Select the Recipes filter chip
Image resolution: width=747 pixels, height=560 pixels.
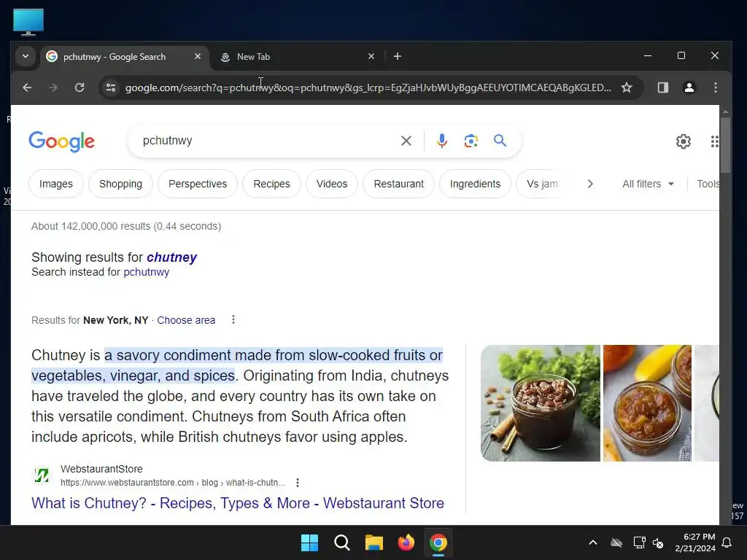tap(271, 184)
